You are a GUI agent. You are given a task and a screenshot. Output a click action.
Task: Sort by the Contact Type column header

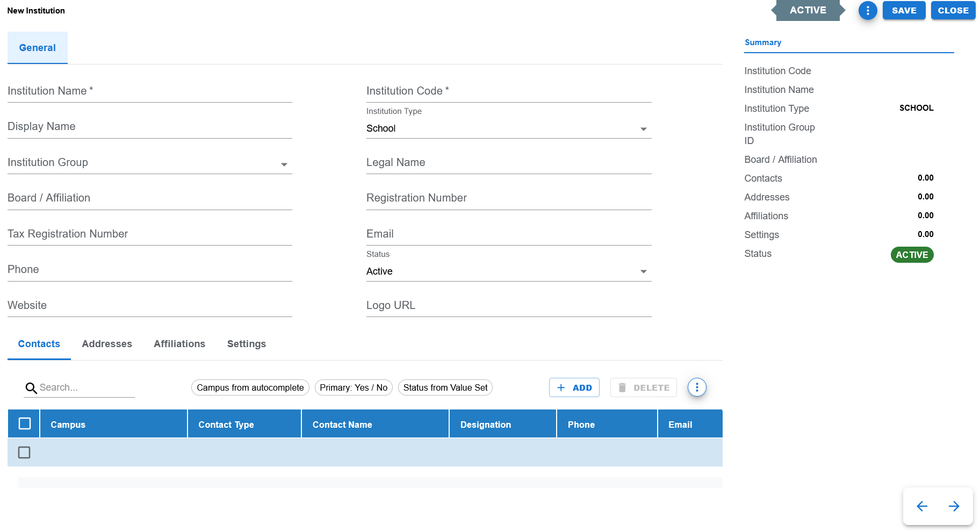pyautogui.click(x=244, y=424)
